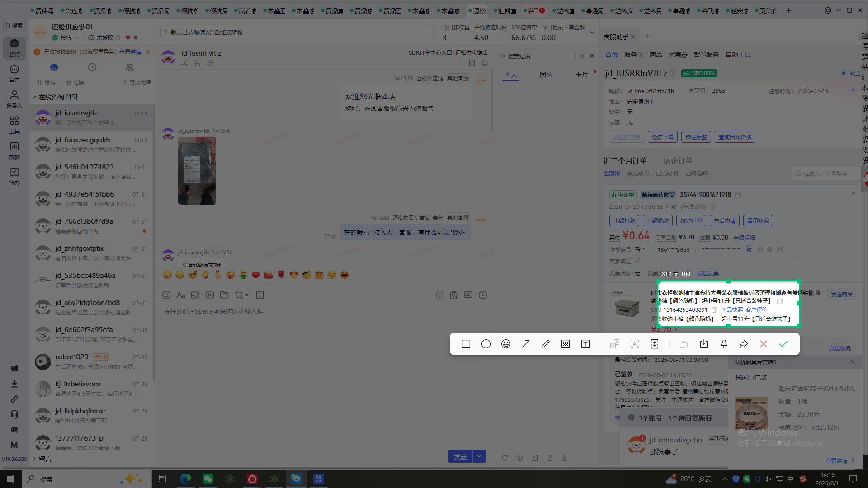This screenshot has height=488, width=868.
Task: Open 待办 to-do section in sidebar
Action: [x=14, y=176]
